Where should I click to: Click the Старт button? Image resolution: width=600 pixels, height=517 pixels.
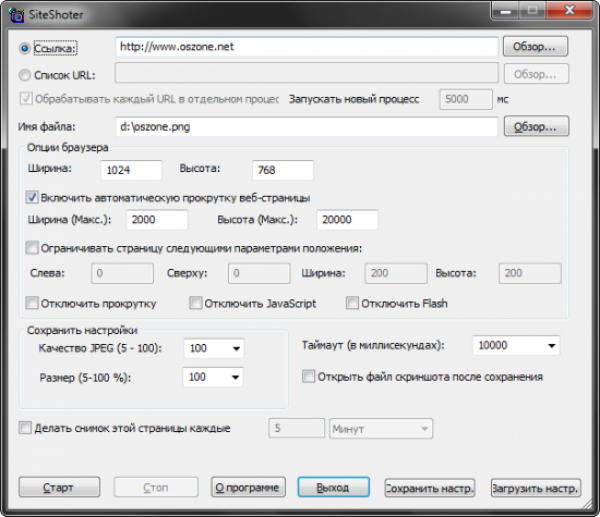click(x=59, y=487)
